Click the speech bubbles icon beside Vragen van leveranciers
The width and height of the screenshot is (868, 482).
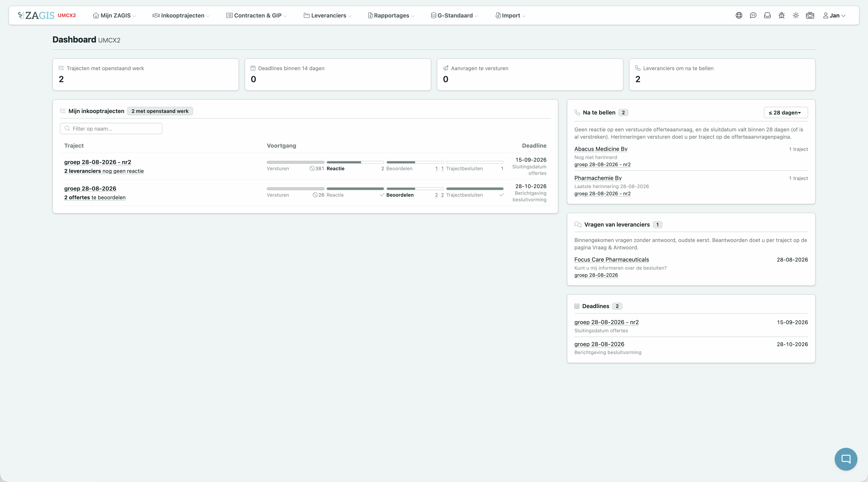(x=578, y=225)
